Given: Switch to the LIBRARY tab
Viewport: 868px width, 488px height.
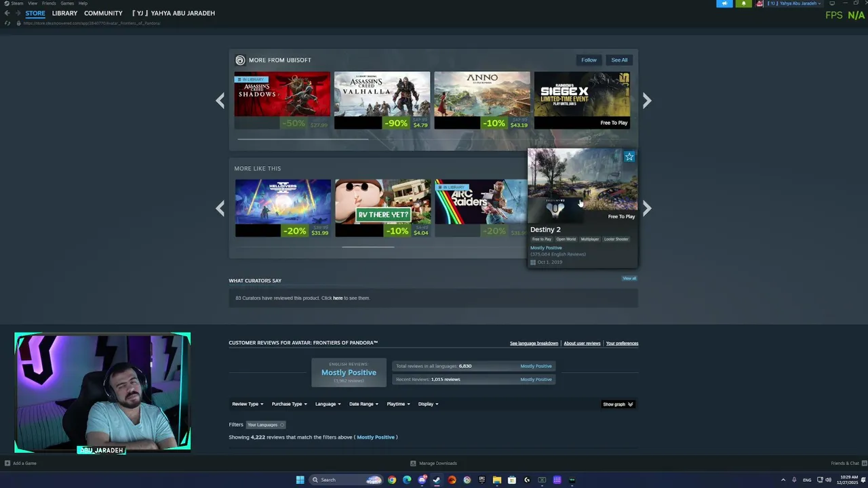Looking at the screenshot, I should [x=64, y=13].
